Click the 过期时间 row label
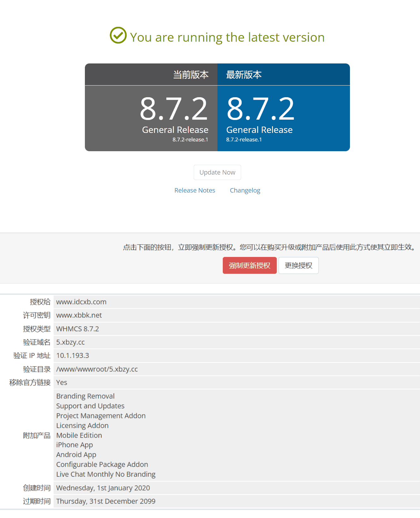This screenshot has height=518, width=420. (37, 501)
